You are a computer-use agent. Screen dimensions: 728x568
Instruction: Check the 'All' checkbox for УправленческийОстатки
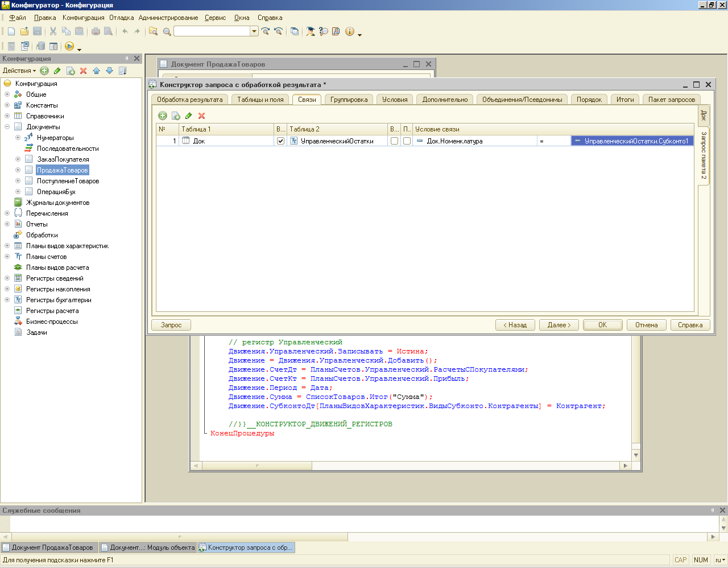pyautogui.click(x=394, y=141)
